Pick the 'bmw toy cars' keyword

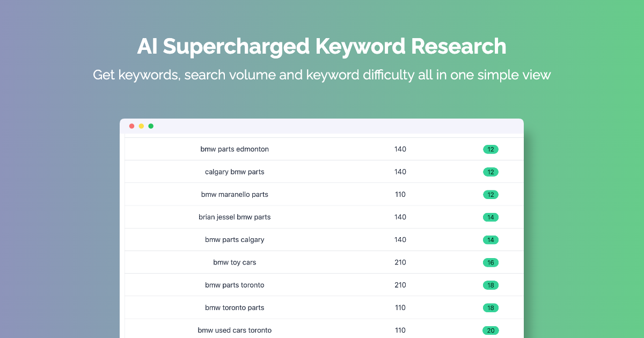pyautogui.click(x=235, y=263)
